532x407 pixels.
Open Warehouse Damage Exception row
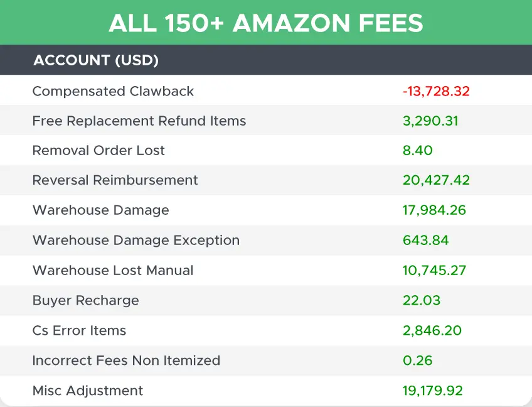coord(136,241)
